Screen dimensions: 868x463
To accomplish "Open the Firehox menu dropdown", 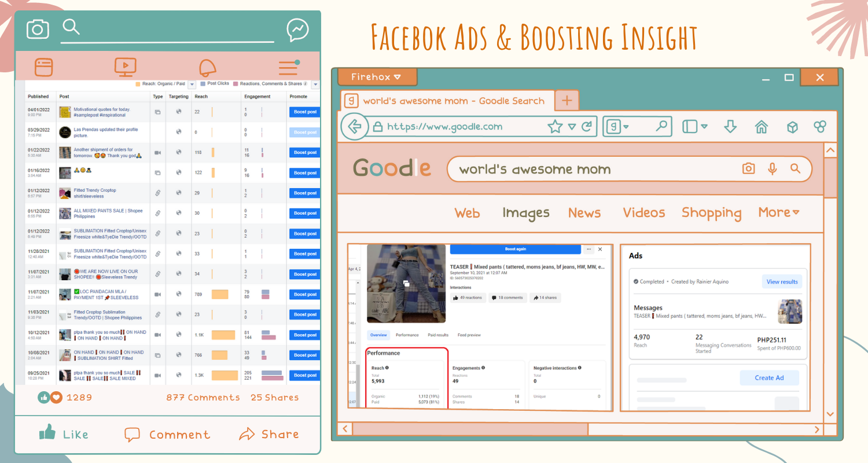I will tap(377, 76).
